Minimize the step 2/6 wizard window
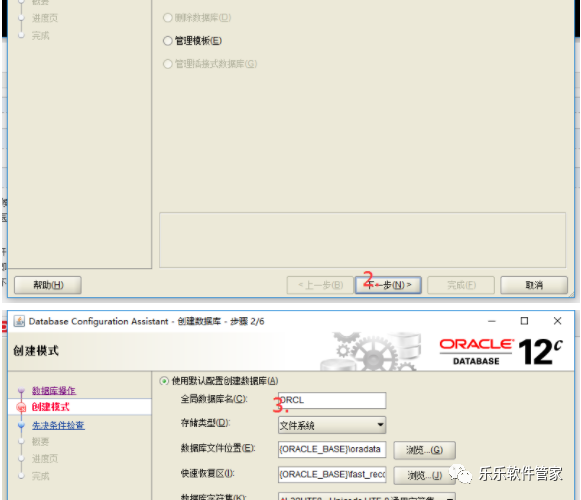This screenshot has width=581, height=500. pyautogui.click(x=492, y=321)
